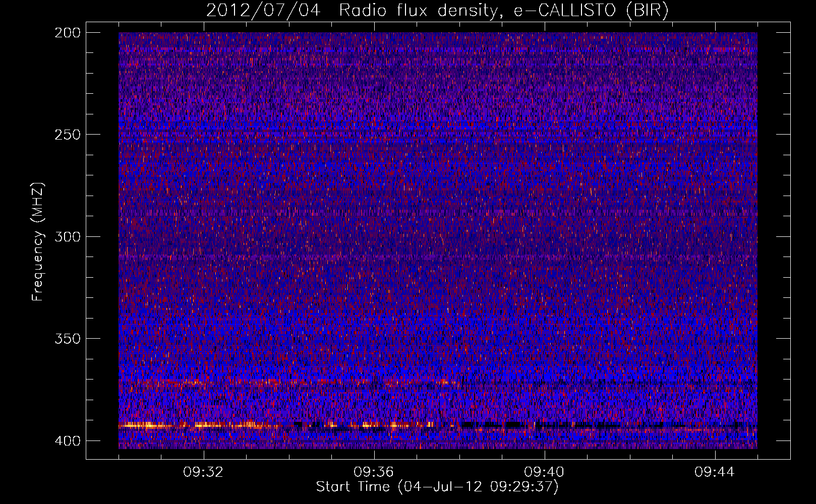The height and width of the screenshot is (504, 816).
Task: Click the 300 frequency tick label
Action: pos(67,237)
